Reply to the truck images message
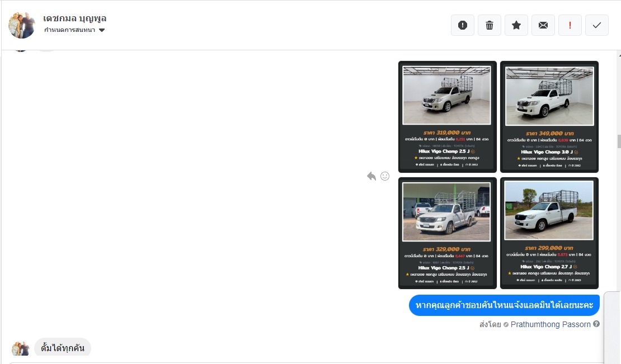The width and height of the screenshot is (621, 364). (371, 176)
